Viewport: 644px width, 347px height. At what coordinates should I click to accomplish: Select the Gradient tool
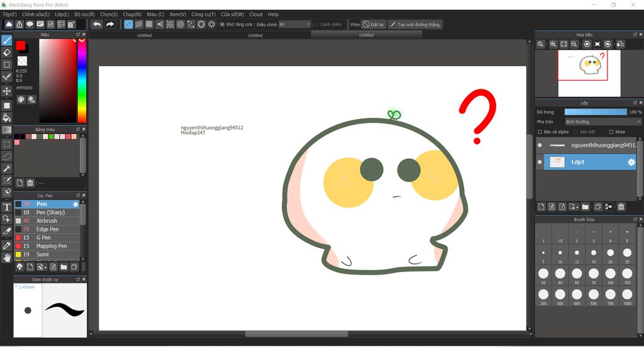point(6,130)
